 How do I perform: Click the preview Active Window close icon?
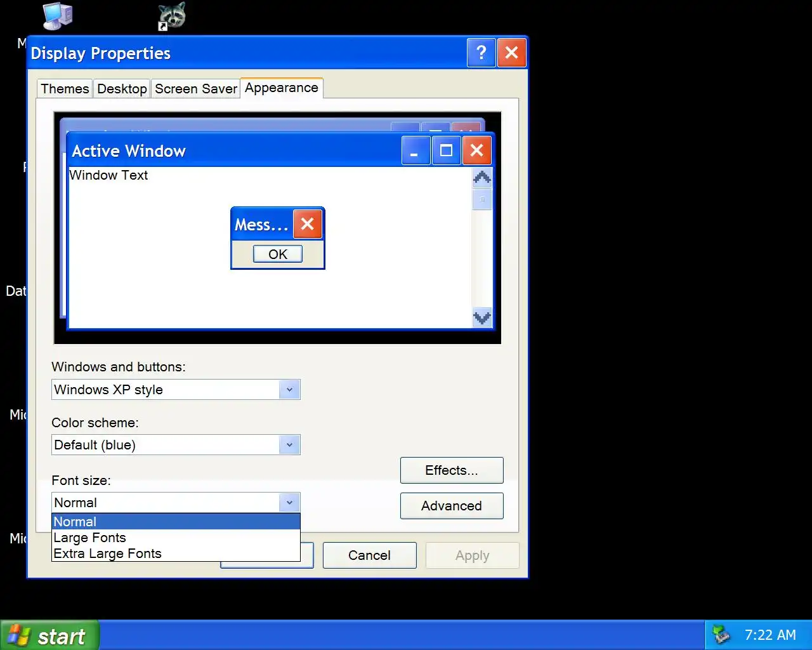click(476, 150)
